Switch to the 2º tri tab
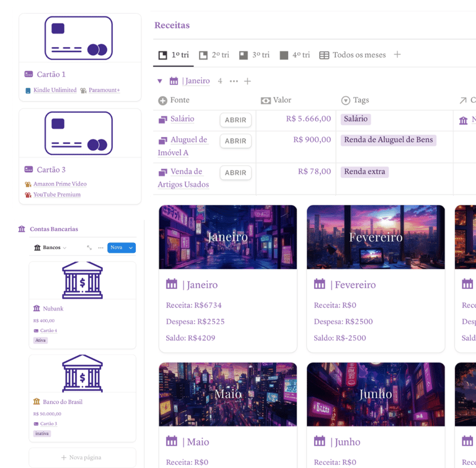The image size is (476, 468). coord(214,55)
